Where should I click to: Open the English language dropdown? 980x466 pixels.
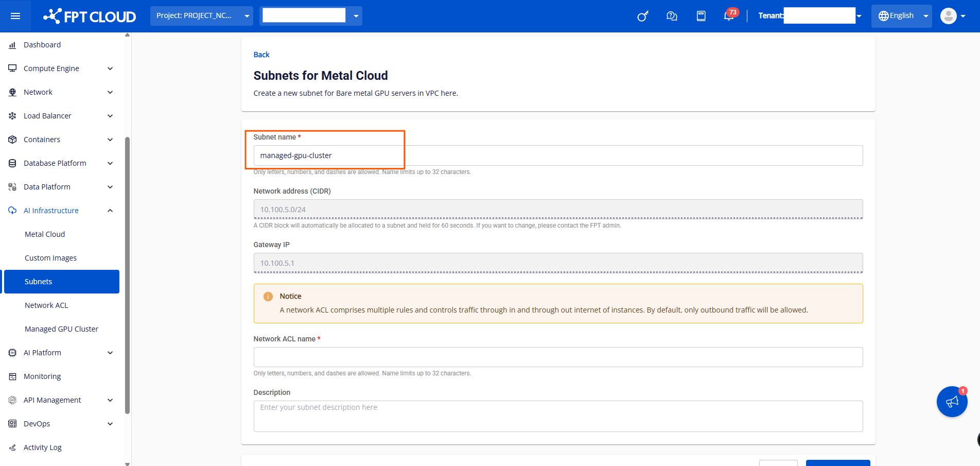(x=901, y=16)
